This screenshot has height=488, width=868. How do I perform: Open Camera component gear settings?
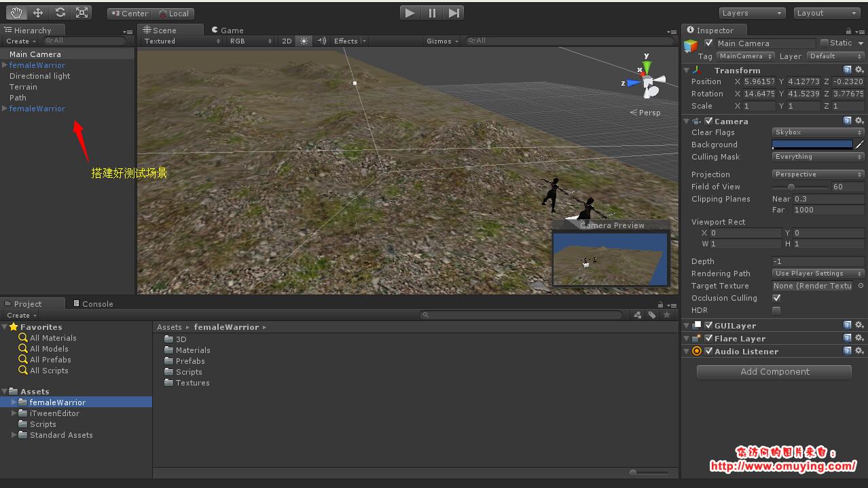(859, 121)
